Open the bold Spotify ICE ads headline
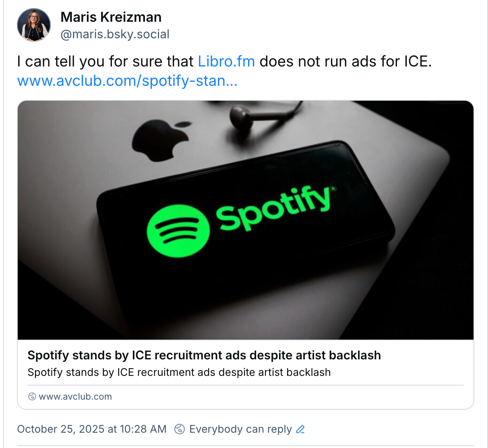 [204, 355]
